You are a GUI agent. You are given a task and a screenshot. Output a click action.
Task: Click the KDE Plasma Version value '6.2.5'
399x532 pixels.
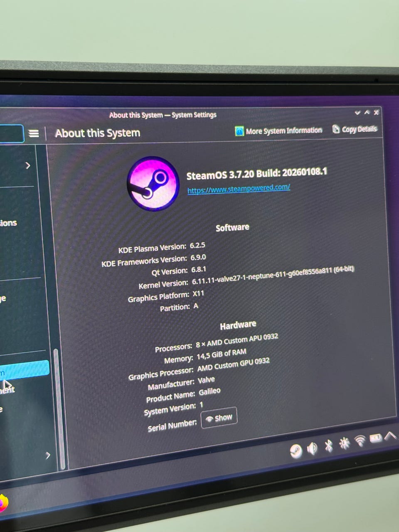pos(197,246)
